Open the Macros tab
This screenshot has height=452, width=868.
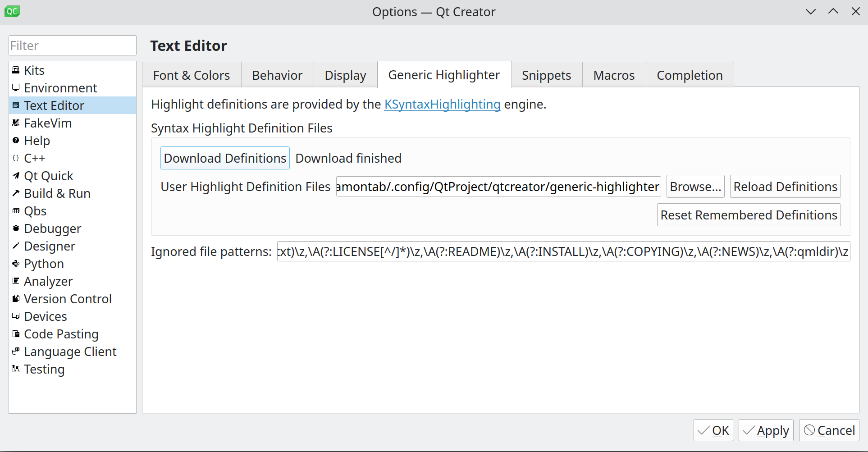[614, 75]
